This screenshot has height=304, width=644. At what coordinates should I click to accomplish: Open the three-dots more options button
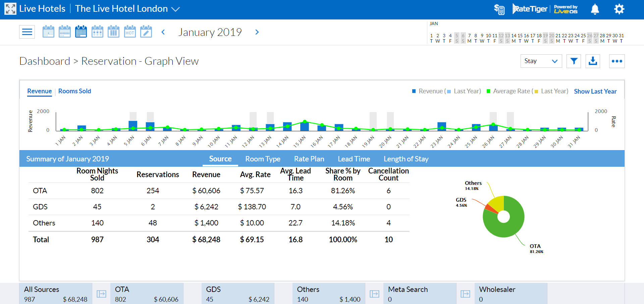[x=617, y=61]
